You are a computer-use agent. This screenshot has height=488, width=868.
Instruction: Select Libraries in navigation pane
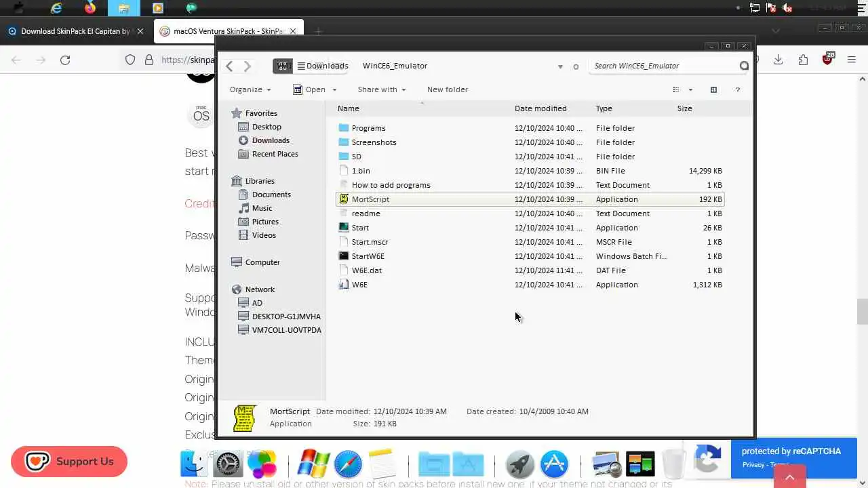coord(260,181)
